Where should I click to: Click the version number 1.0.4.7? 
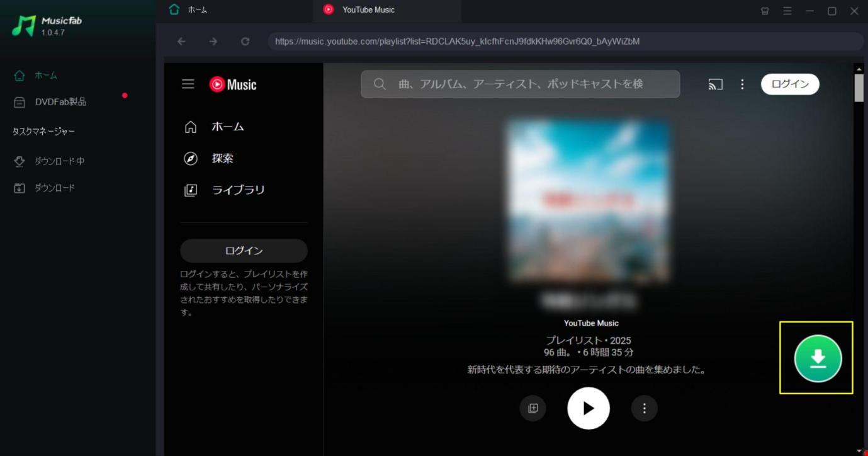point(53,33)
